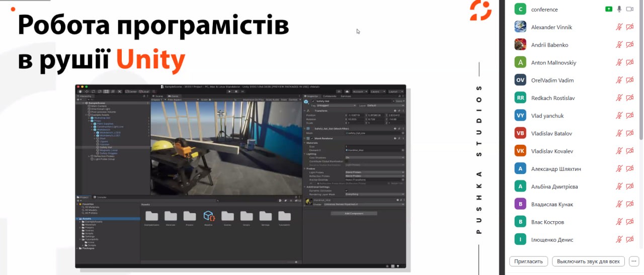
Task: Select the Move tool in Unity toolbar
Action: coord(87,91)
